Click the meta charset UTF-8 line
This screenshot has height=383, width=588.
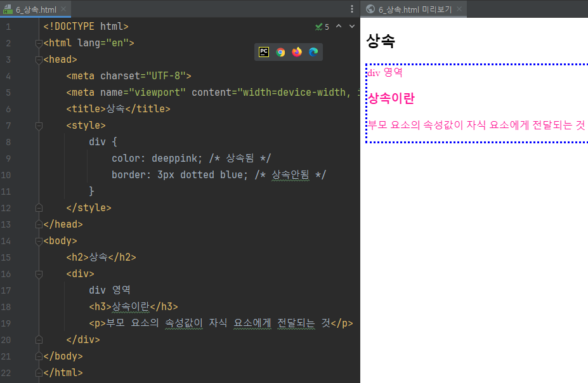pos(129,76)
